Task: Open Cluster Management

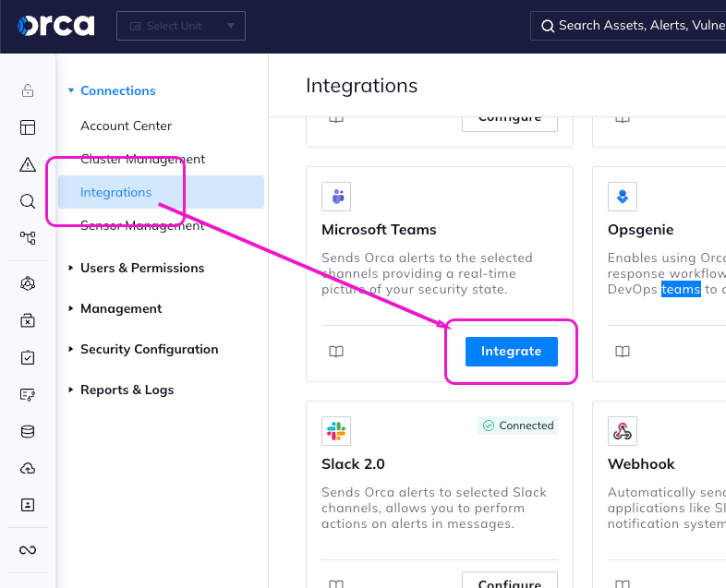Action: [142, 159]
